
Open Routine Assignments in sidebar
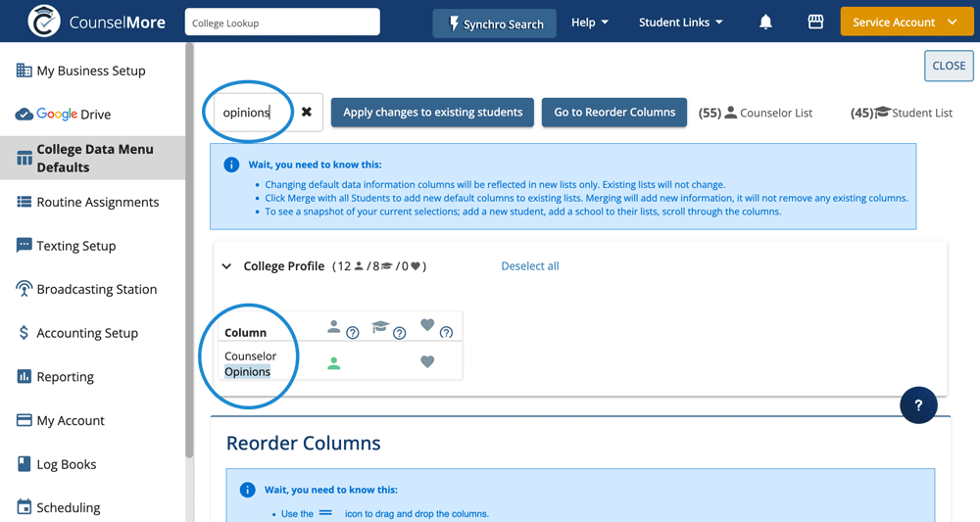[x=97, y=202]
